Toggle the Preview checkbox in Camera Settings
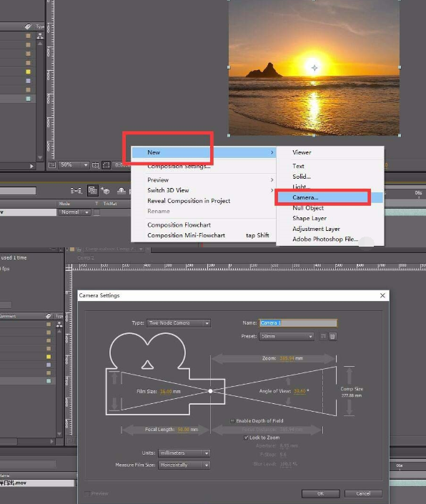The width and height of the screenshot is (426, 504). click(86, 493)
